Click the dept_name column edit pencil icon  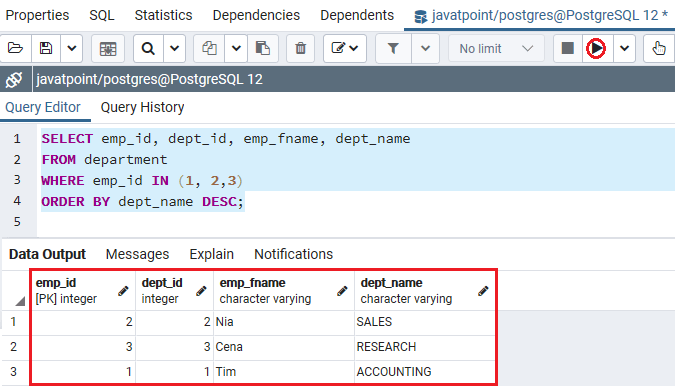483,291
